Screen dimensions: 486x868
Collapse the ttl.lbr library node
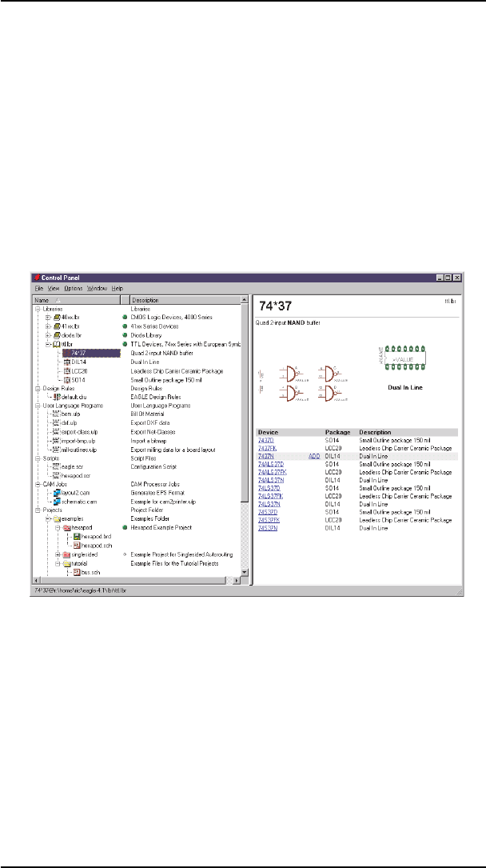click(x=48, y=344)
